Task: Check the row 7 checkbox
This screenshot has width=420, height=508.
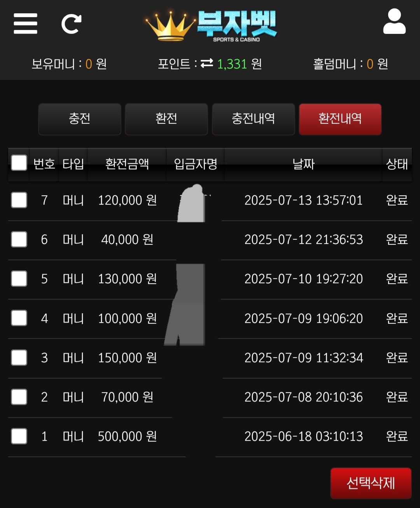Action: pyautogui.click(x=19, y=200)
